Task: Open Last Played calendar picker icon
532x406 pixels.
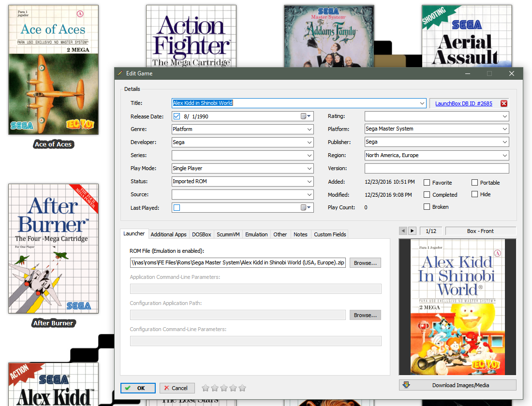Action: 306,207
